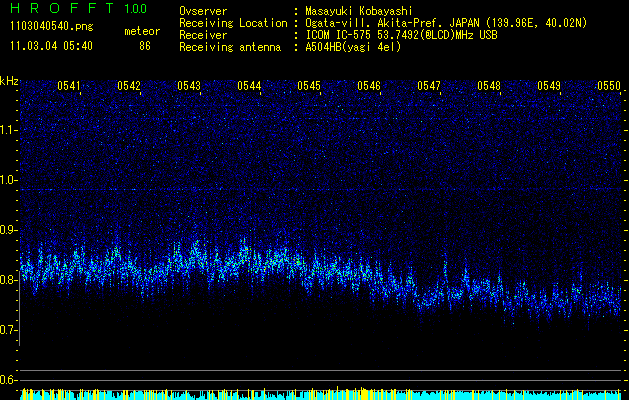Click the 0548 time marker

point(489,86)
